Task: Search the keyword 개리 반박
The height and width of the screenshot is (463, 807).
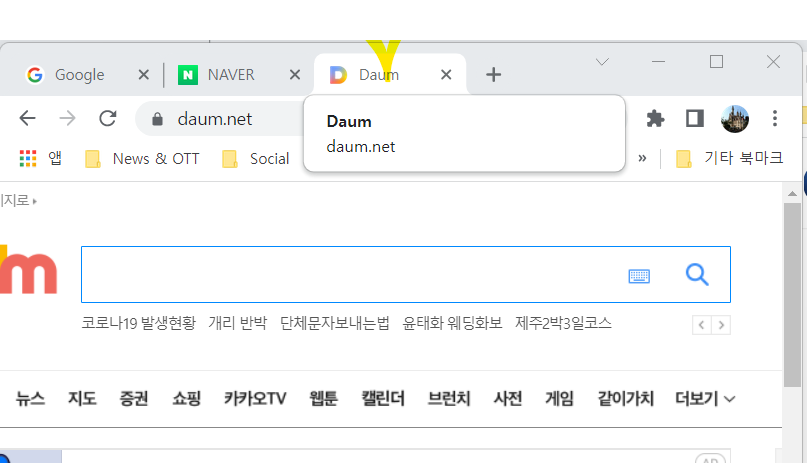Action: pyautogui.click(x=238, y=324)
